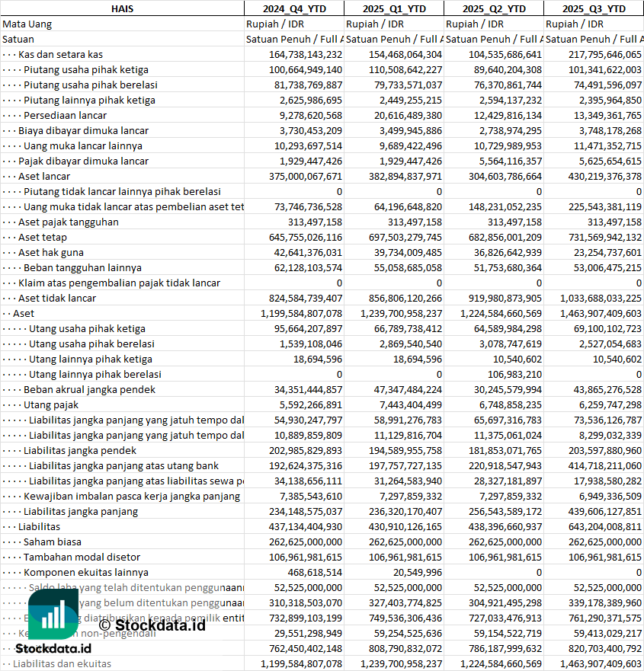Screen dimensions: 644x671
Task: Select Utang lainnya pihak ketiga label
Action: click(x=91, y=359)
